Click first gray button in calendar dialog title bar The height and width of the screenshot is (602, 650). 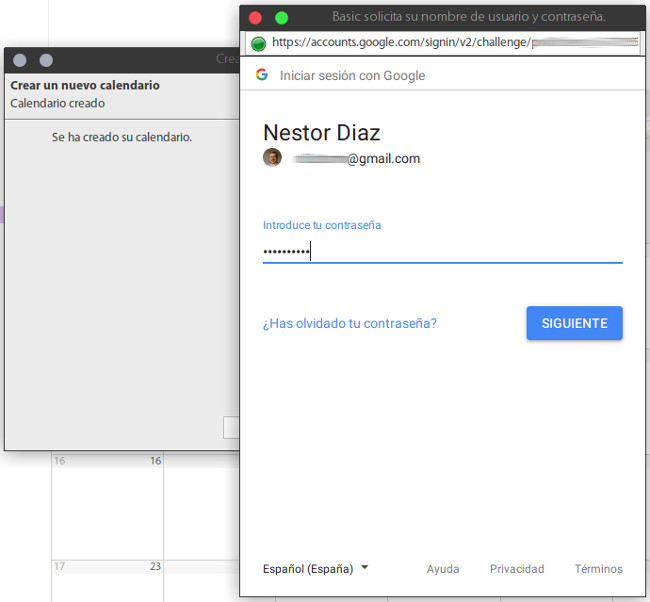19,61
